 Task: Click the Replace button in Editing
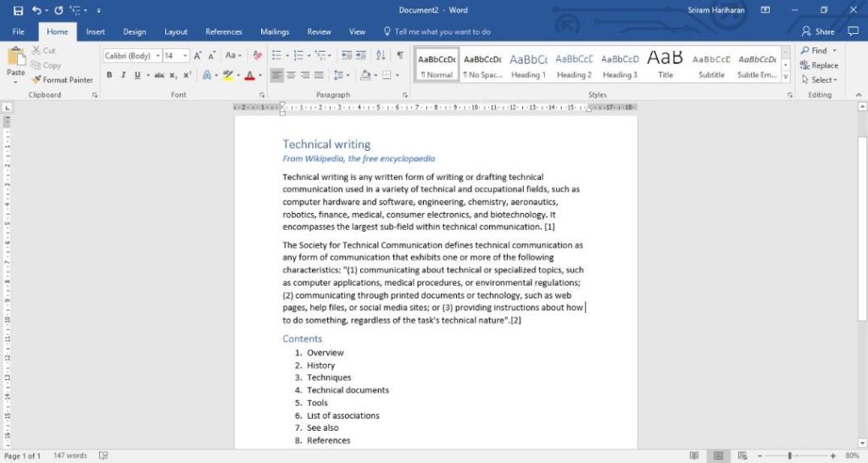pos(818,65)
